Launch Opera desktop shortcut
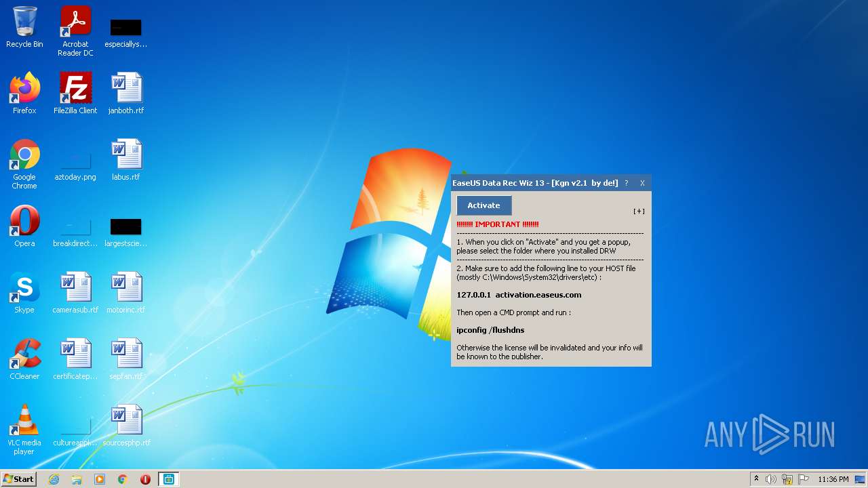Screen dimensions: 868x488 tap(24, 226)
